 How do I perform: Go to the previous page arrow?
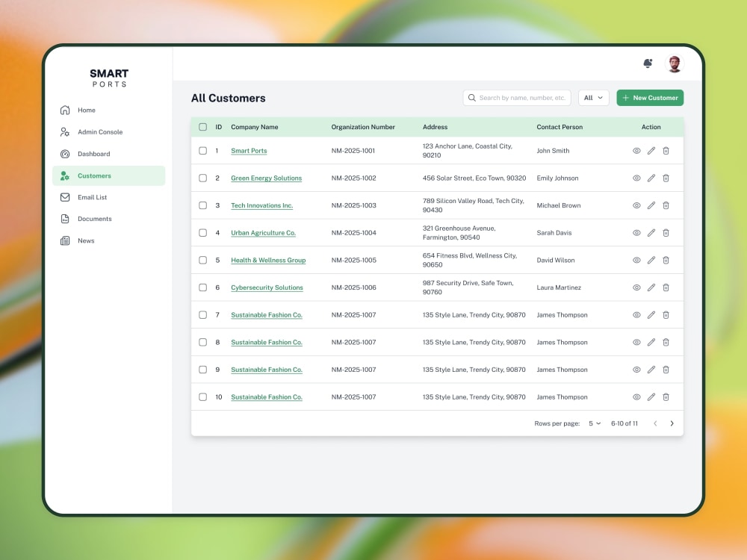(656, 424)
